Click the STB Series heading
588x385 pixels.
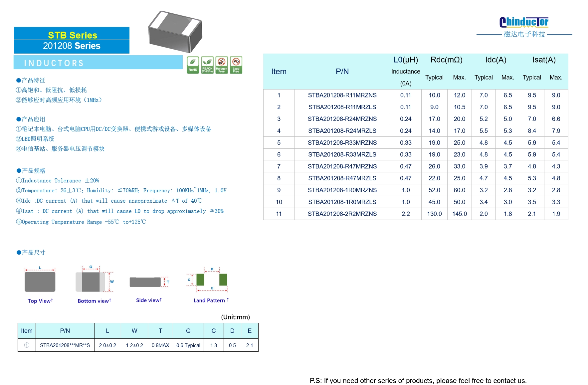pos(73,35)
